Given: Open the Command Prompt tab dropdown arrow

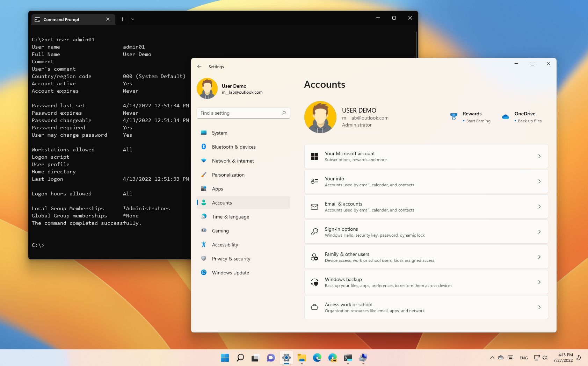Looking at the screenshot, I should pyautogui.click(x=133, y=19).
